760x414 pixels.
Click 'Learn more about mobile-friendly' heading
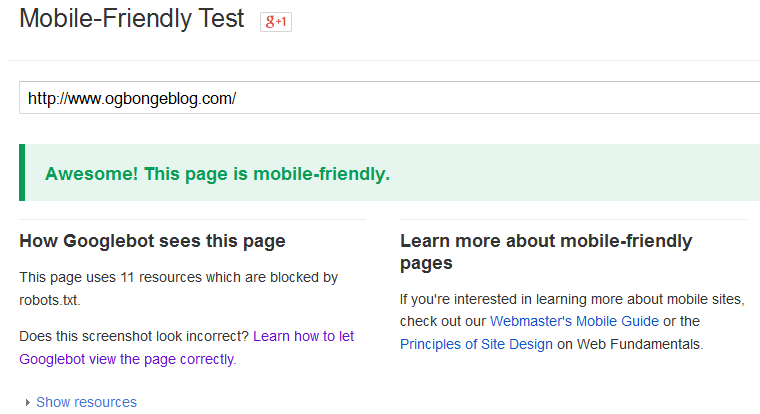[x=546, y=241]
